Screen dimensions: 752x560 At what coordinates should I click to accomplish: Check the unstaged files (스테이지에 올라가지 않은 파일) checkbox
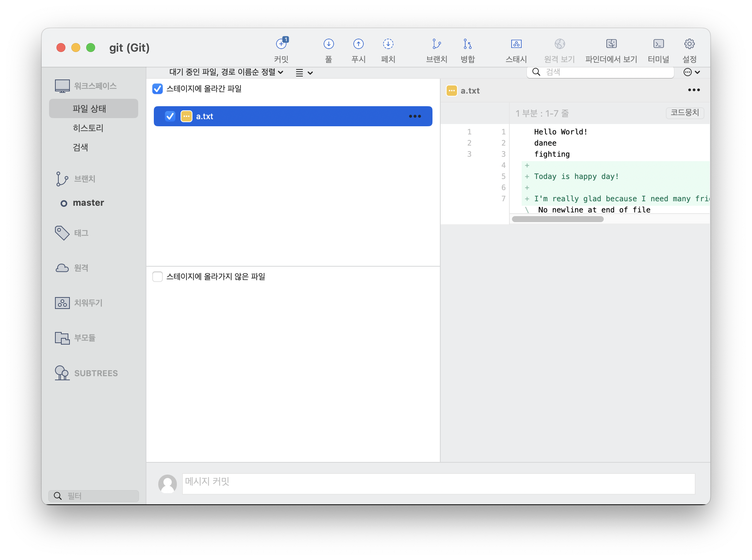(x=158, y=277)
